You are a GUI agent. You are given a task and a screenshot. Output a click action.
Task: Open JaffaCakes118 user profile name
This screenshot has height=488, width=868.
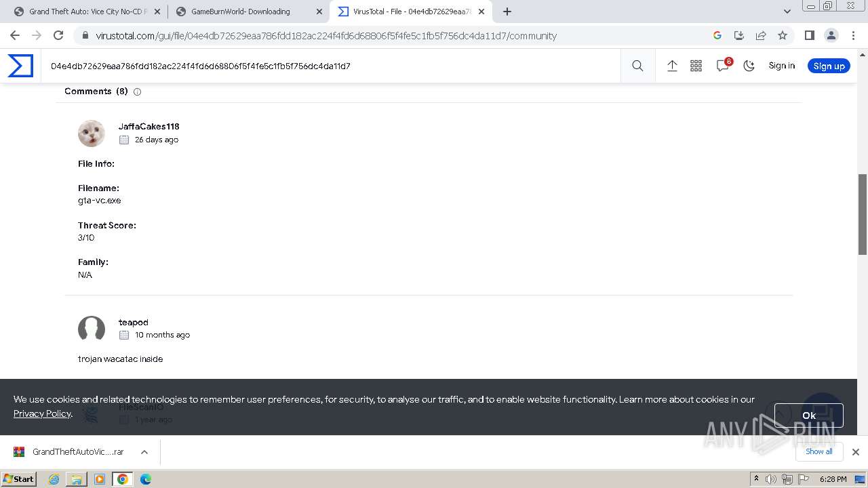(149, 126)
